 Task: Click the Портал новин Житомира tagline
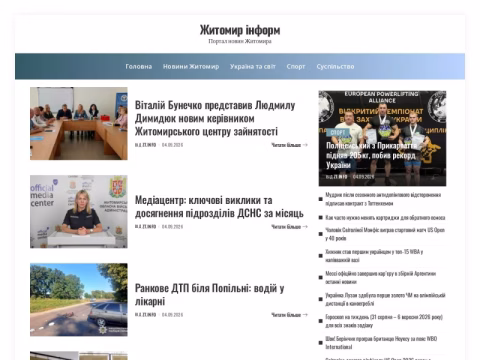[240, 41]
